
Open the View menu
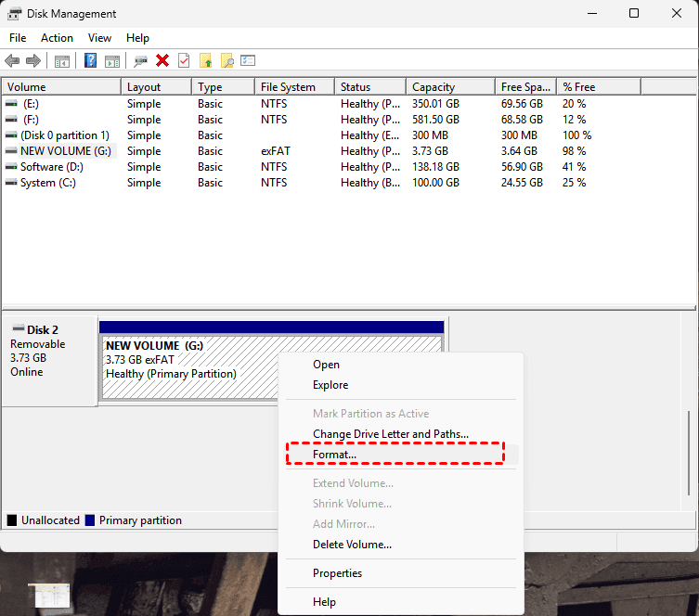coord(99,38)
